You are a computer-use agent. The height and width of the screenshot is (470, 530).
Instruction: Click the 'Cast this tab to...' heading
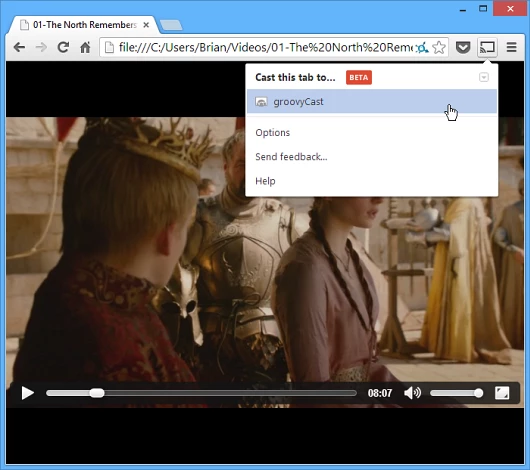click(295, 77)
